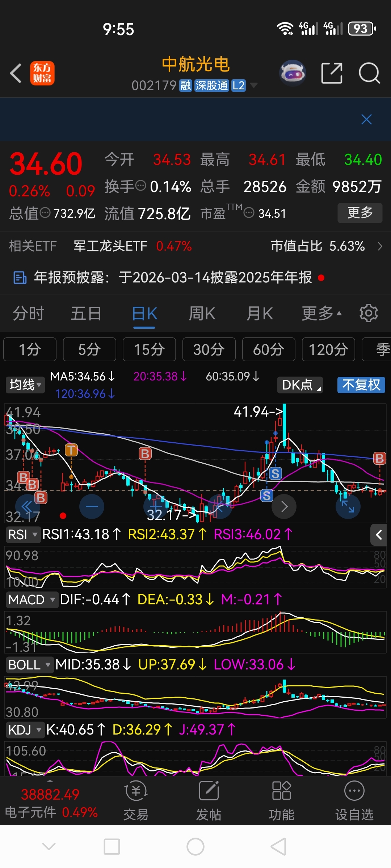Switch to 分时 tab

(x=29, y=313)
